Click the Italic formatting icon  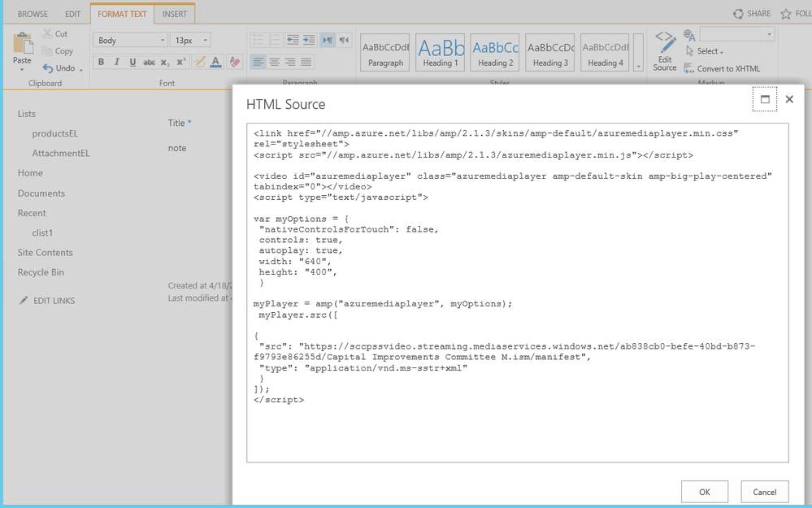click(116, 62)
